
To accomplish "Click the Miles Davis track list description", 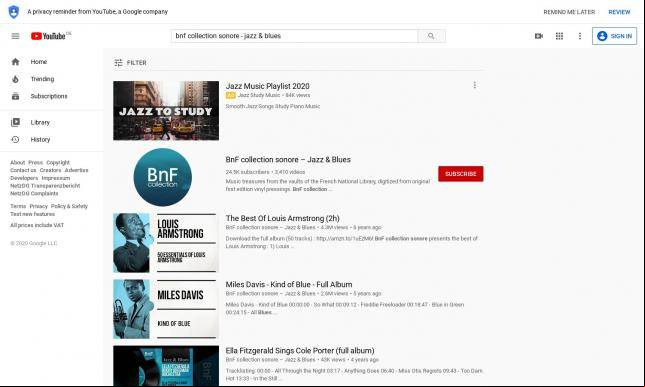I will pos(345,309).
